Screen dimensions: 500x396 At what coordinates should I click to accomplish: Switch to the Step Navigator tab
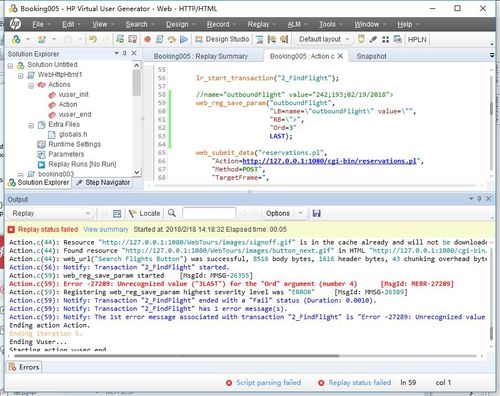[x=103, y=182]
